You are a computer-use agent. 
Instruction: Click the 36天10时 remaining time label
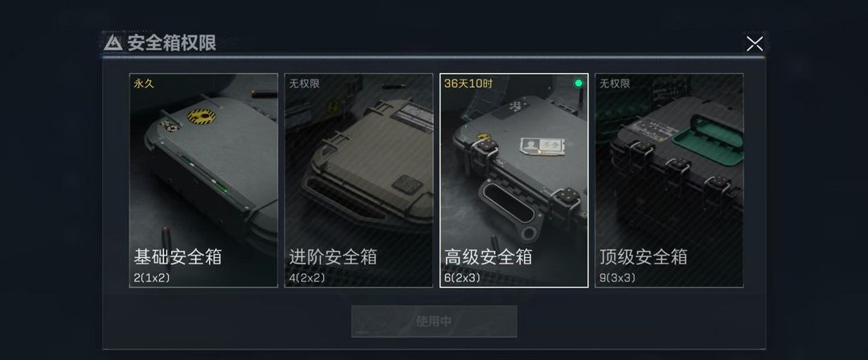(x=469, y=84)
